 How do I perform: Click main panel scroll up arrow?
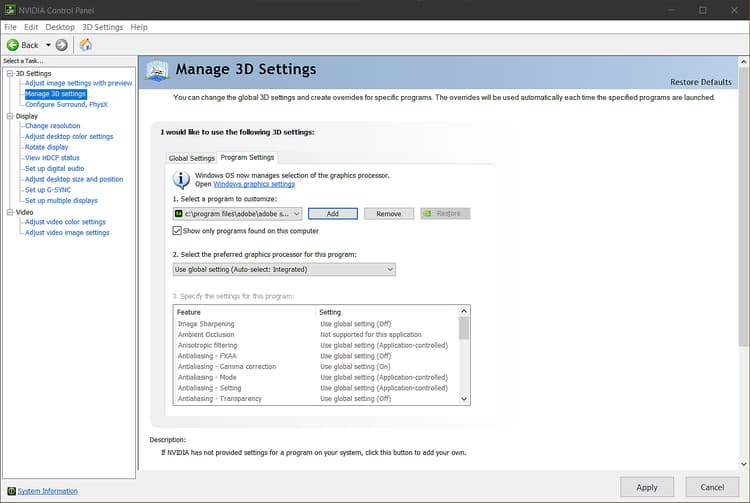tap(743, 62)
